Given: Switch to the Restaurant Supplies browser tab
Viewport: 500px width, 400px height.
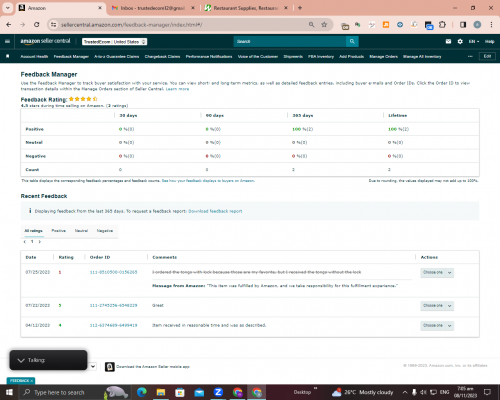Looking at the screenshot, I should click(246, 8).
